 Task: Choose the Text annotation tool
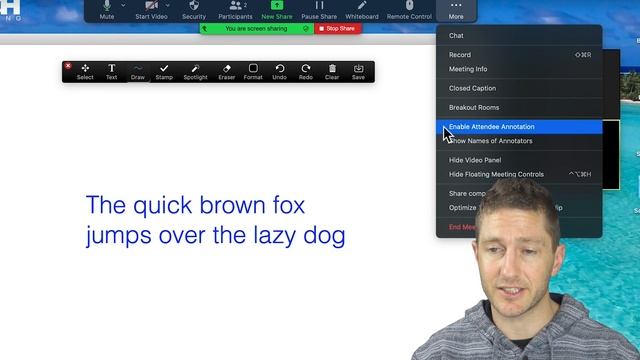point(111,72)
